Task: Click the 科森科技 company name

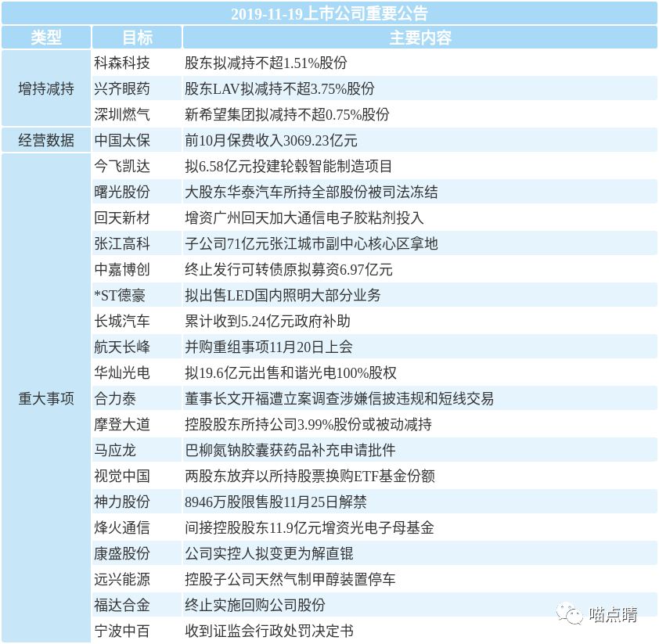Action: coord(122,63)
